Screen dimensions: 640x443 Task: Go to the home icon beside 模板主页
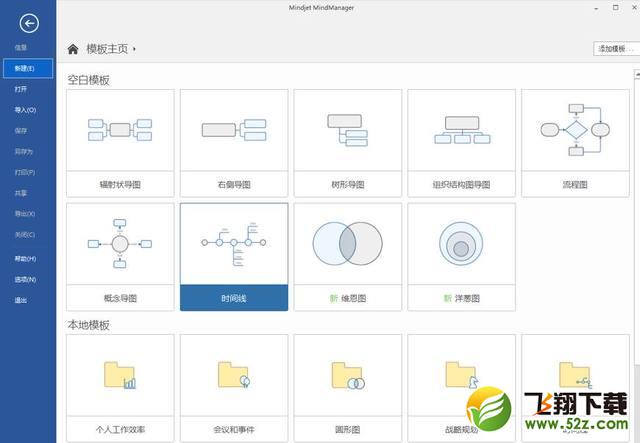73,49
